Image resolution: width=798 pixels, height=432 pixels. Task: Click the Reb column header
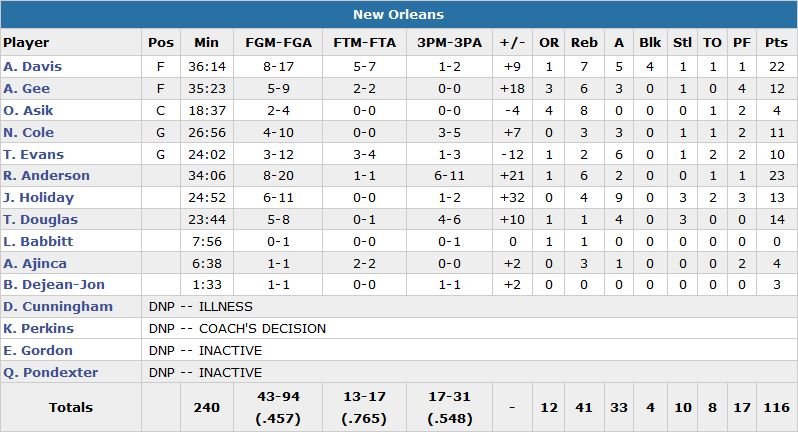point(584,43)
